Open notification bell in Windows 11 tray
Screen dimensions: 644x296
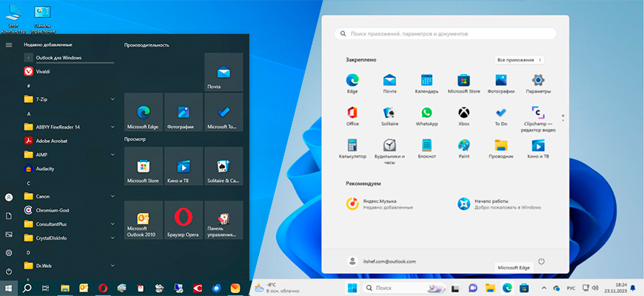pyautogui.click(x=633, y=288)
